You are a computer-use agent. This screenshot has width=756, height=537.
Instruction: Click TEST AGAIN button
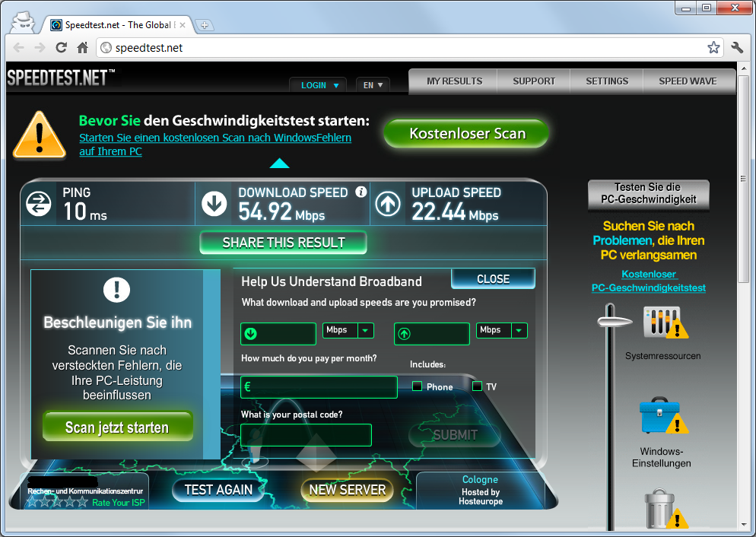218,490
